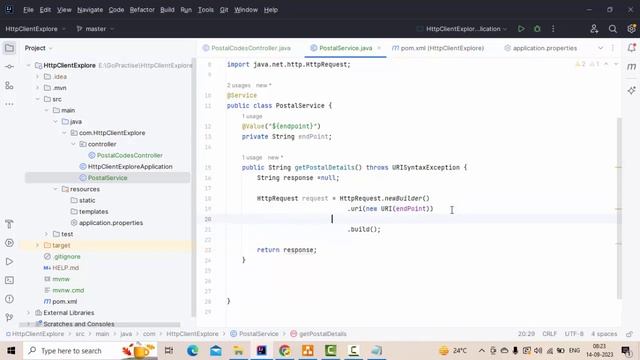Show the hidden editor tabs list
Image resolution: width=640 pixels, height=360 pixels.
[600, 48]
